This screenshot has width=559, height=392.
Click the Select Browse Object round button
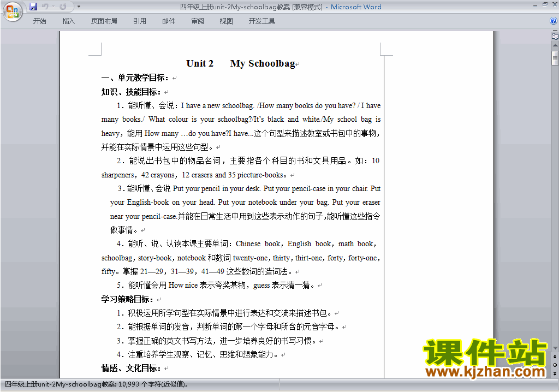click(555, 365)
